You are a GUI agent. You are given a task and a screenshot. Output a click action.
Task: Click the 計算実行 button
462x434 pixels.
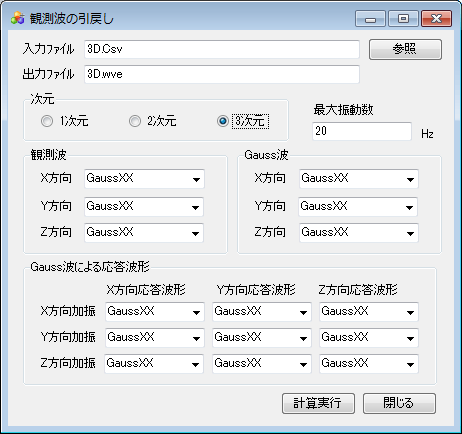tap(318, 403)
